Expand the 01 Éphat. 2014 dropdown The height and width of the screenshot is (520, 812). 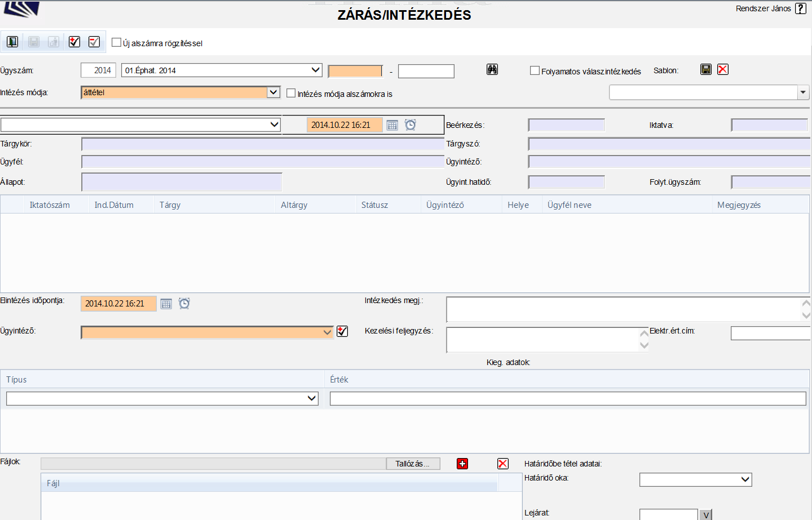(316, 70)
